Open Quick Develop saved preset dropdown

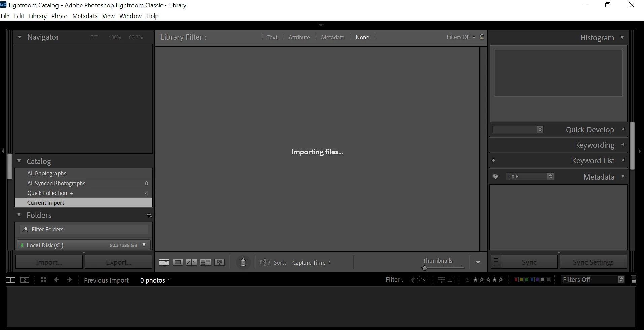[x=518, y=129]
